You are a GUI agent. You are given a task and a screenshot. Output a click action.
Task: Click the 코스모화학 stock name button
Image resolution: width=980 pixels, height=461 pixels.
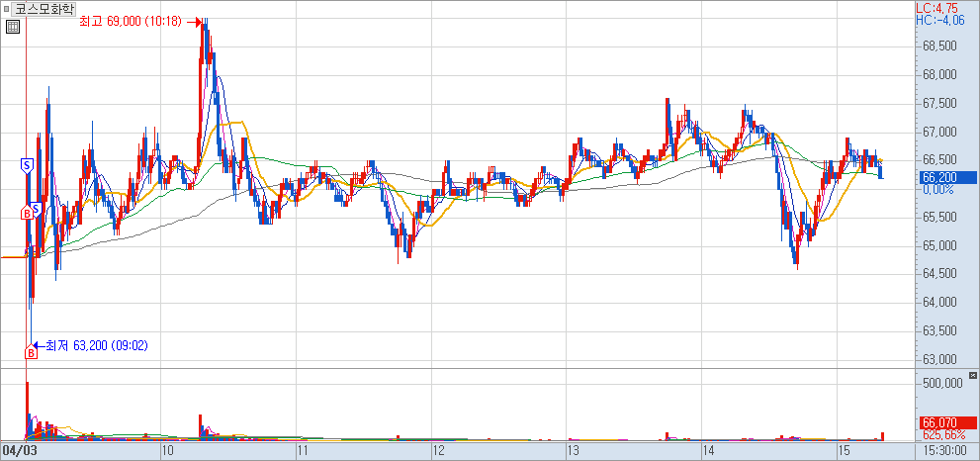pyautogui.click(x=44, y=9)
